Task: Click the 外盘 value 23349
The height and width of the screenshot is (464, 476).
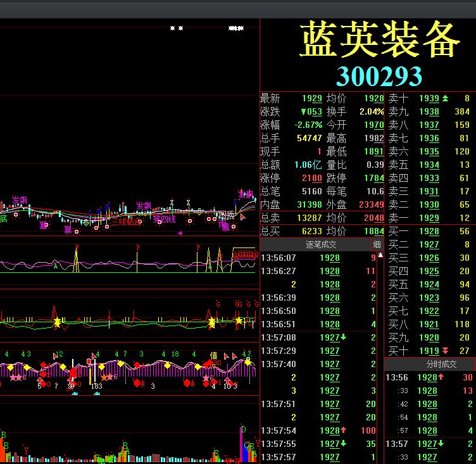Action: [372, 204]
